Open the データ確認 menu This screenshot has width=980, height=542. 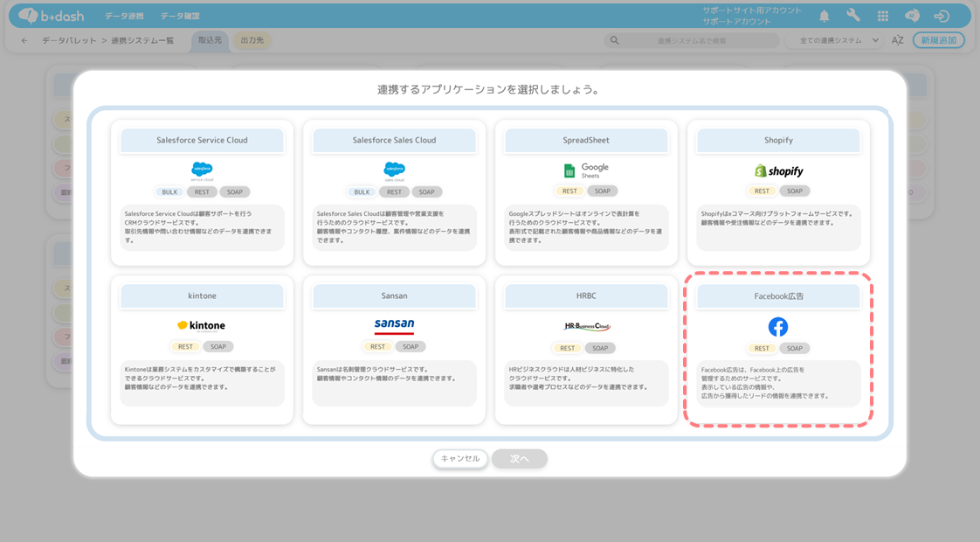coord(180,16)
